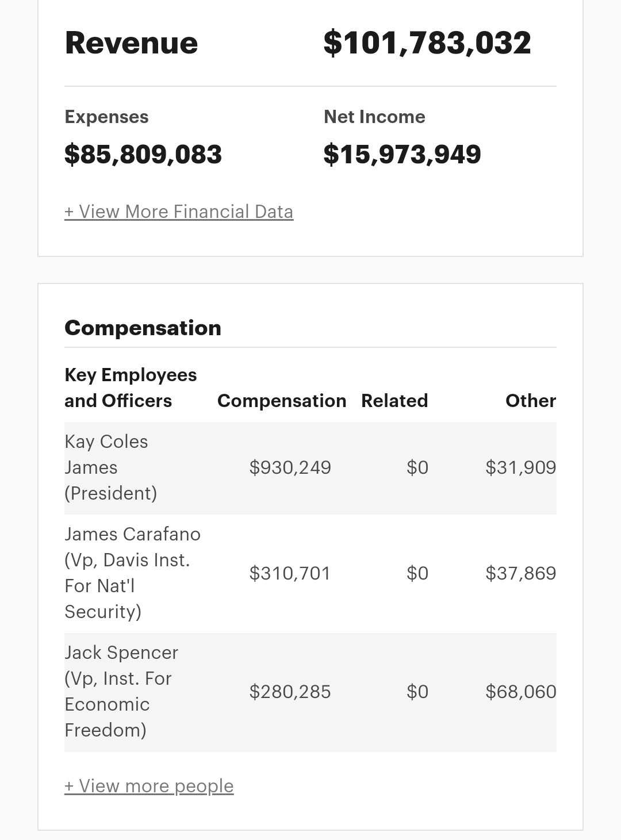Expand the View More Financial Data link

(x=178, y=212)
